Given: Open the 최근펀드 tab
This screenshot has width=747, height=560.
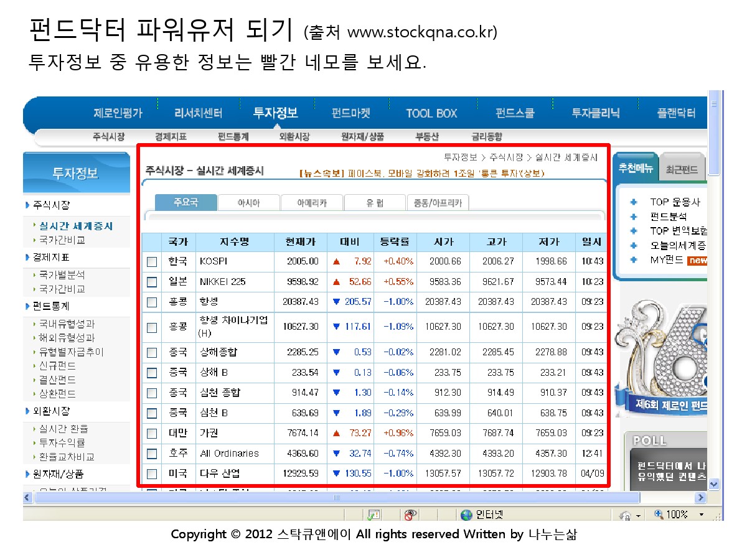Looking at the screenshot, I should [682, 169].
